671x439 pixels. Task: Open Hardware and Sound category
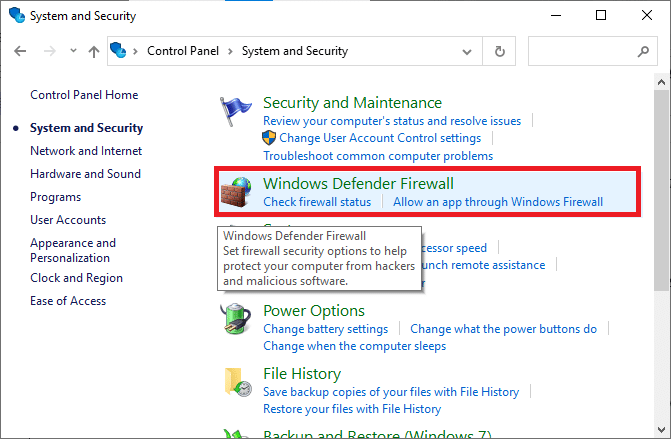85,174
